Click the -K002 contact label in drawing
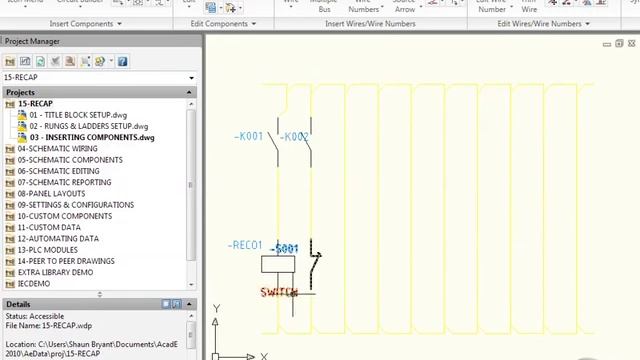 [x=294, y=137]
